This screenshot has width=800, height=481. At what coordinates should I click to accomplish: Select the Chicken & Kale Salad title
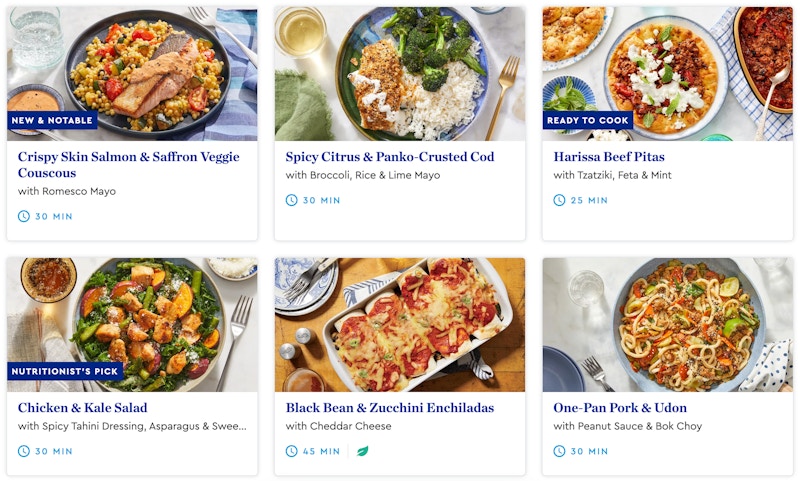[83, 408]
